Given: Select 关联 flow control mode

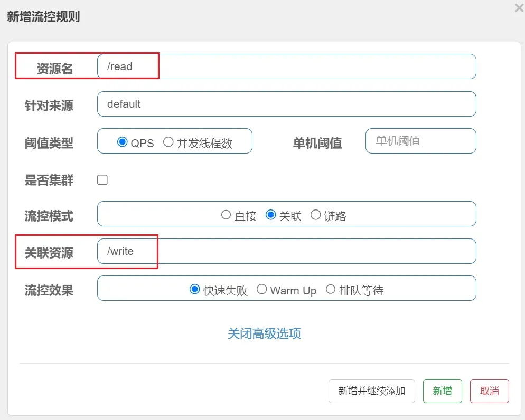Looking at the screenshot, I should (x=271, y=215).
